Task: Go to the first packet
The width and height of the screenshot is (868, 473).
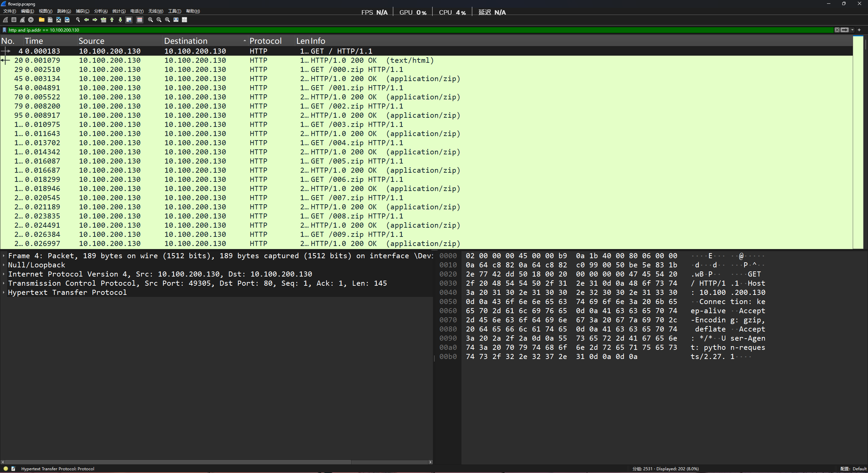Action: [x=112, y=20]
